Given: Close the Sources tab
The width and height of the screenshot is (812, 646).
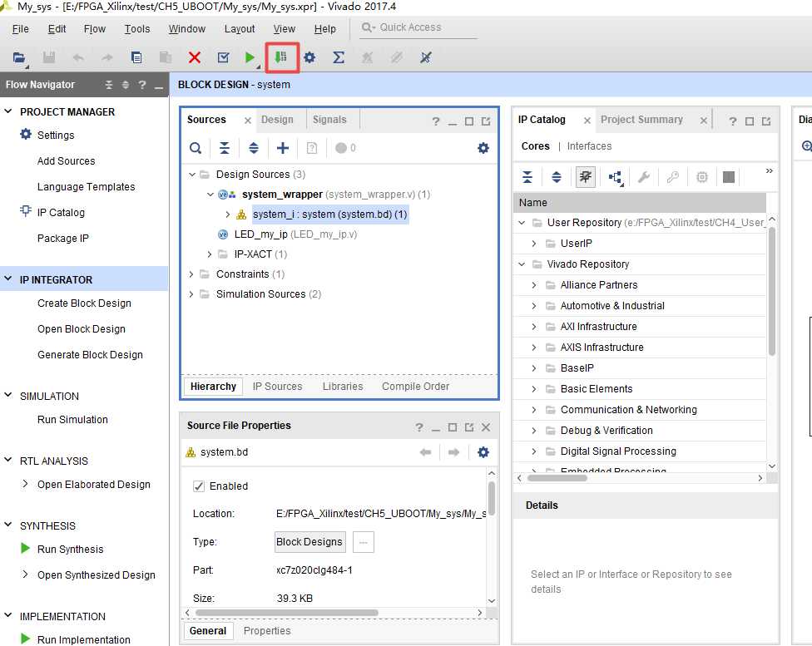Looking at the screenshot, I should [248, 121].
